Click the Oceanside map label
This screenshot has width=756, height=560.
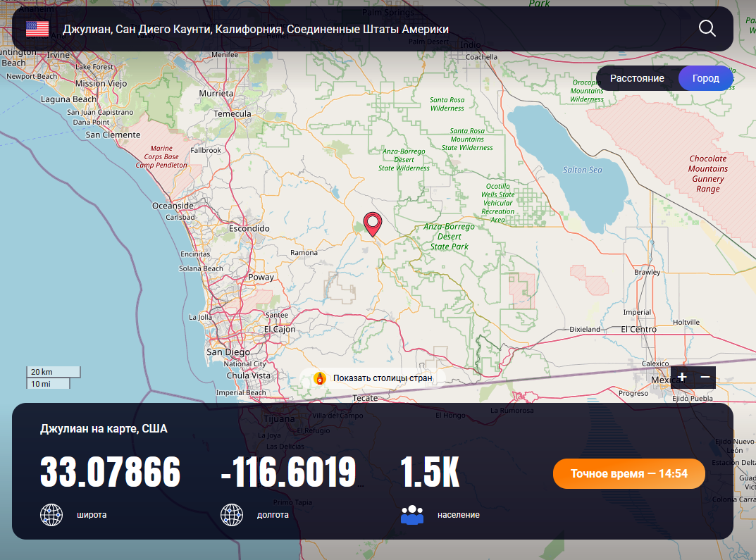173,205
